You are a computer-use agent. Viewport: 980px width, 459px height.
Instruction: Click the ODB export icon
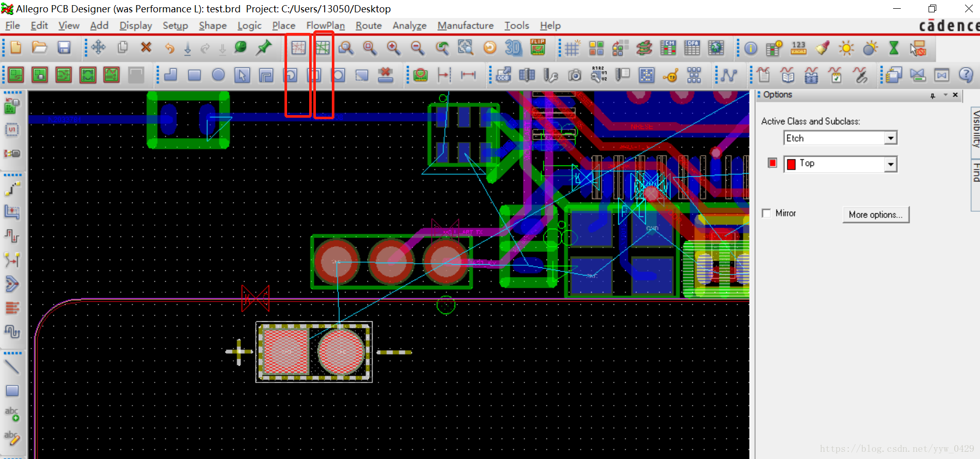point(503,75)
